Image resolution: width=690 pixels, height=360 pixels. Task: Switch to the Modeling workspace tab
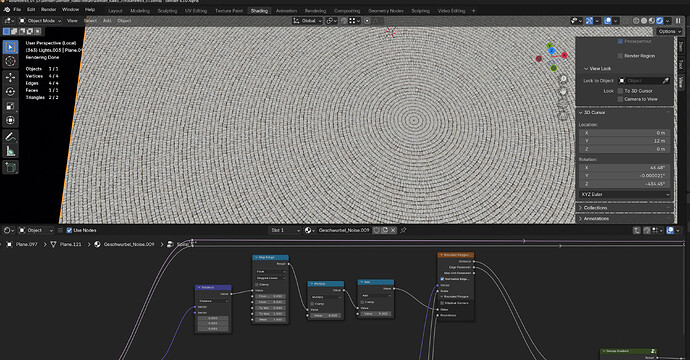tap(140, 11)
